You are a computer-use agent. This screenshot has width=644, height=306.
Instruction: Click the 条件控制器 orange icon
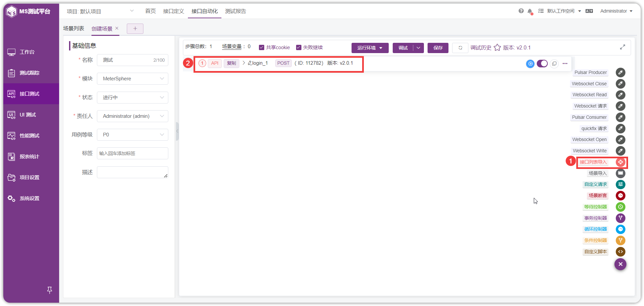(x=620, y=240)
